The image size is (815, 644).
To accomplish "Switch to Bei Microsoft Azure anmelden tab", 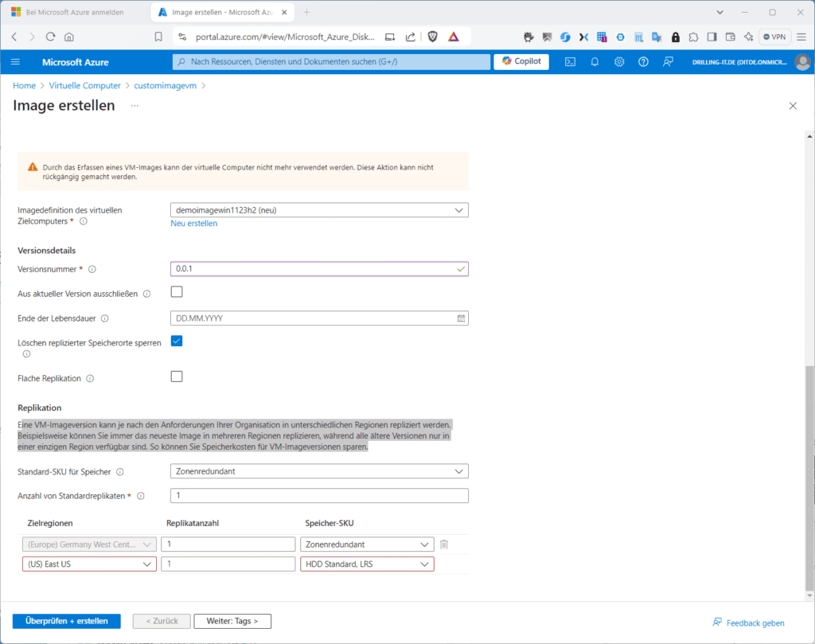I will coord(74,12).
